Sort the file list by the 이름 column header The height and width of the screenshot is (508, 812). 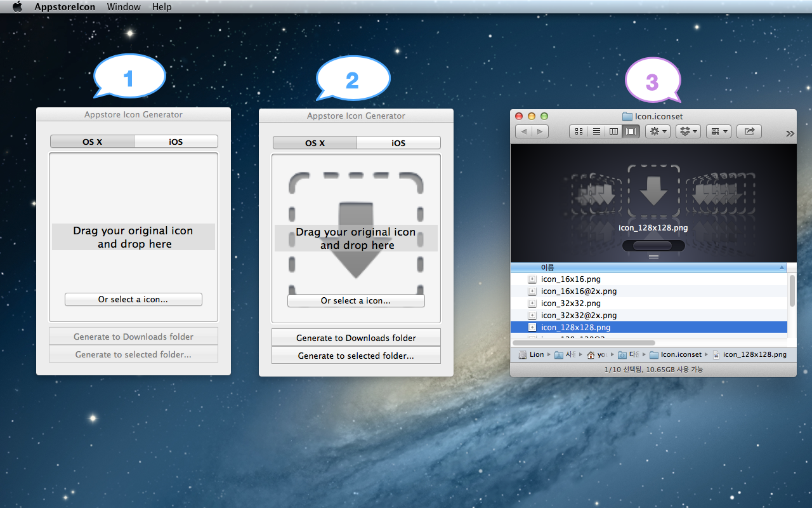point(648,268)
